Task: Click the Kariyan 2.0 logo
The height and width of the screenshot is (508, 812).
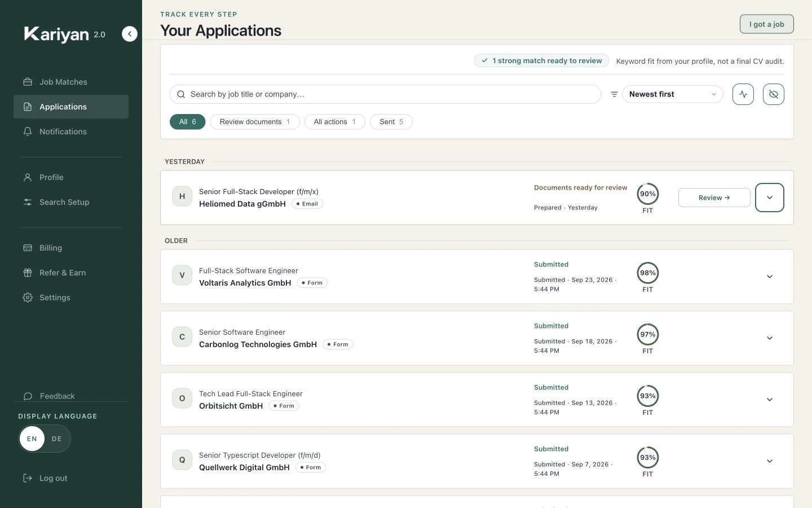Action: [64, 34]
